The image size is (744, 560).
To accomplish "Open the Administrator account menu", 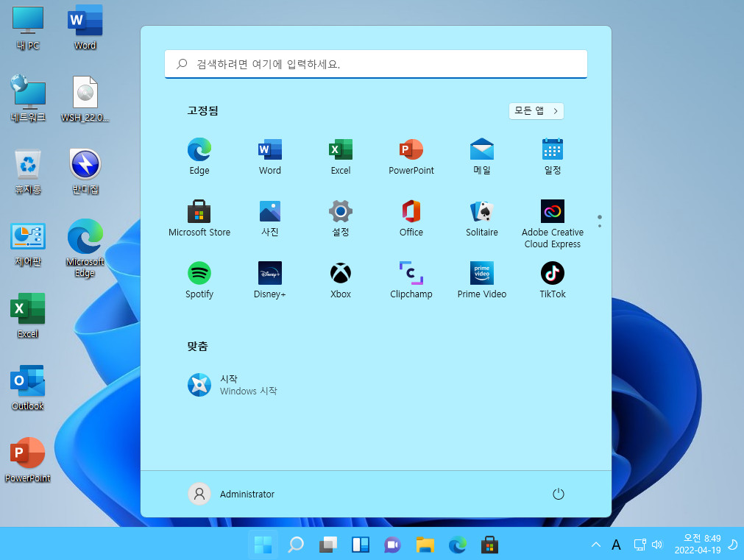I will point(232,494).
